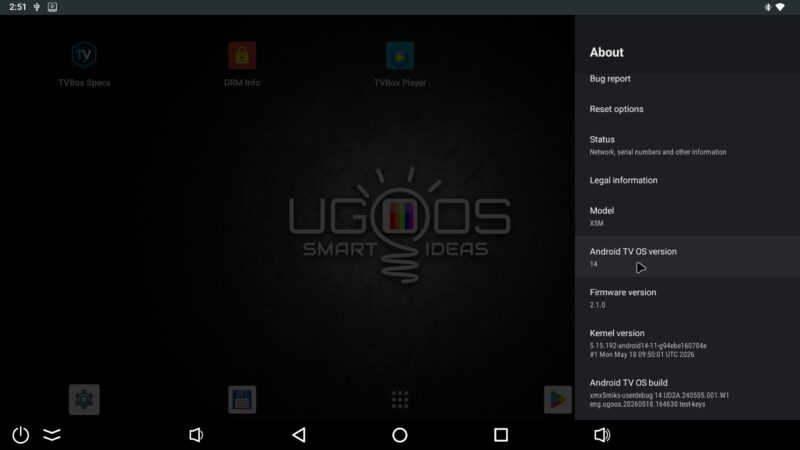Open the TVBox Player app
The image size is (800, 450).
click(400, 55)
